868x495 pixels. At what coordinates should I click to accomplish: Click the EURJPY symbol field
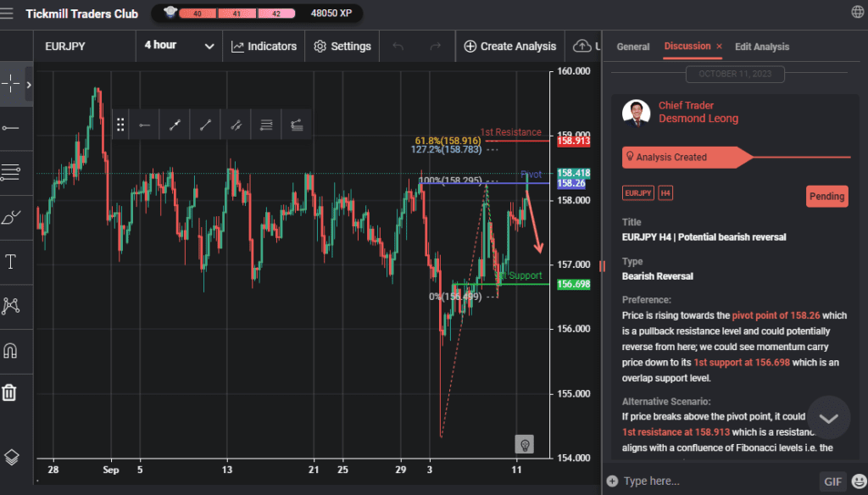(85, 46)
